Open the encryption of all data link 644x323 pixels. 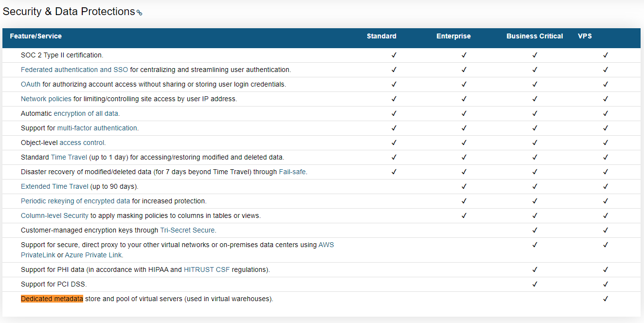click(86, 113)
